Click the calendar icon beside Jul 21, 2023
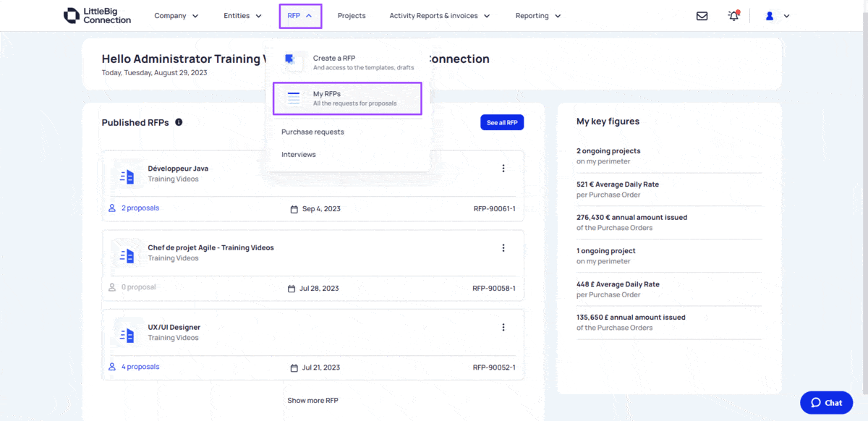This screenshot has height=421, width=868. pos(294,368)
